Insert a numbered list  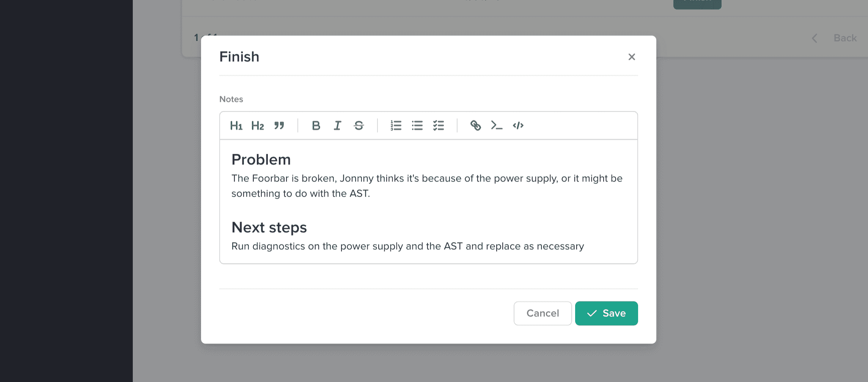point(396,125)
